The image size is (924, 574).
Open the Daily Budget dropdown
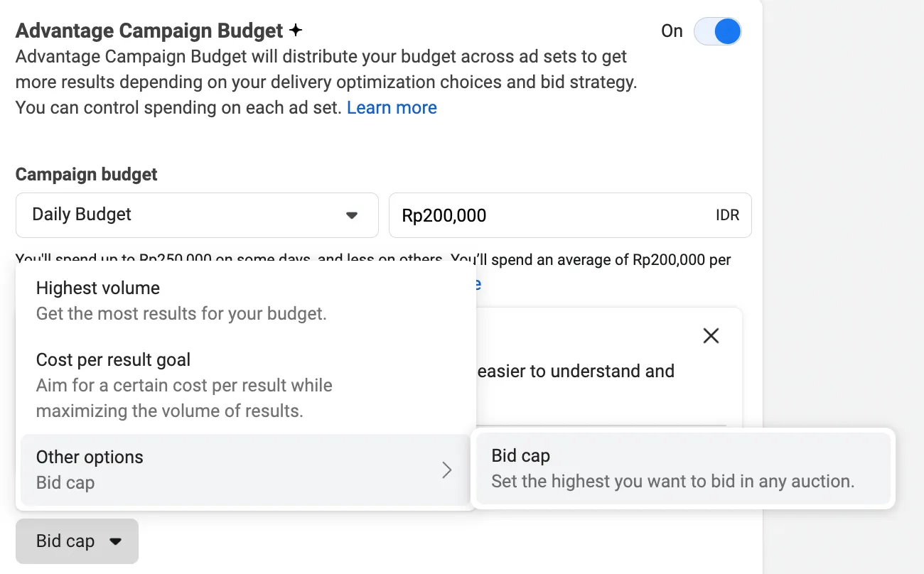(197, 215)
